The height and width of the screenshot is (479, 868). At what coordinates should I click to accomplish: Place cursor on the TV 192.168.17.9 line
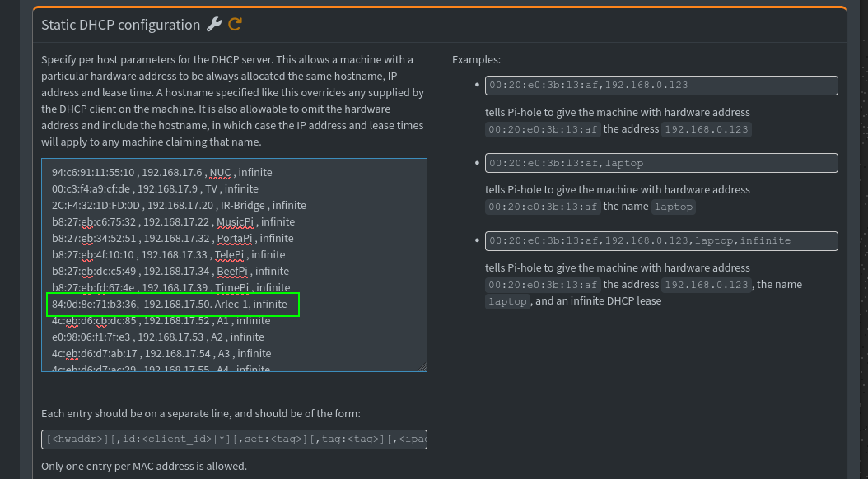click(155, 189)
